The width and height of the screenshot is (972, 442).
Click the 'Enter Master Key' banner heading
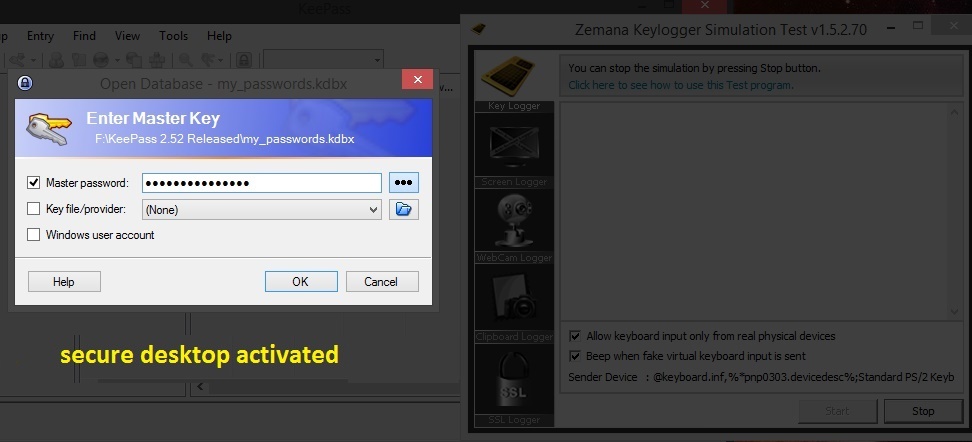pos(153,118)
